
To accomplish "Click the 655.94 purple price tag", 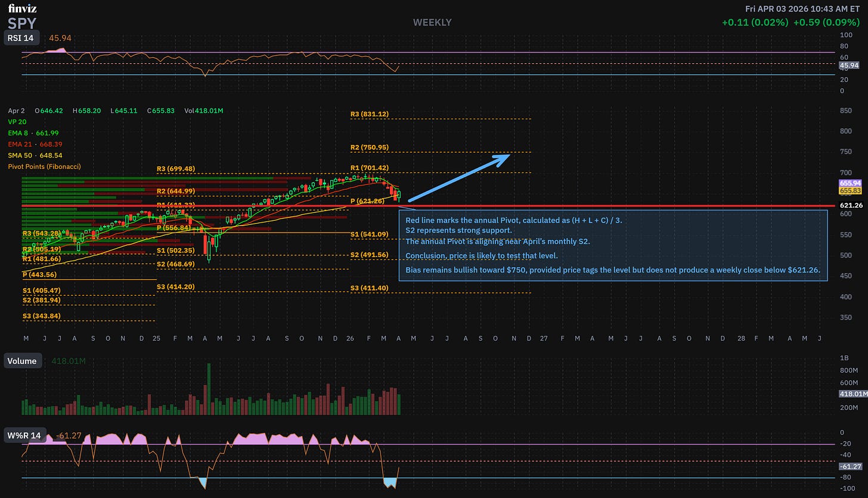I will click(850, 183).
